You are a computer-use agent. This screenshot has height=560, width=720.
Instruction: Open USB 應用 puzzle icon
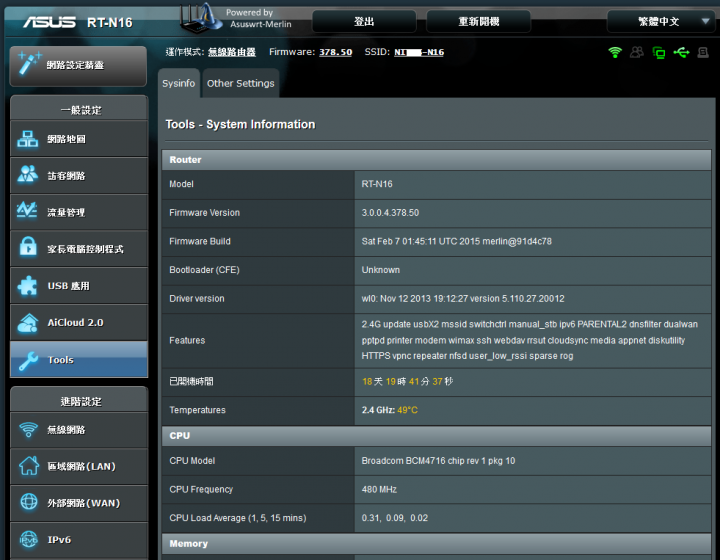coord(28,286)
